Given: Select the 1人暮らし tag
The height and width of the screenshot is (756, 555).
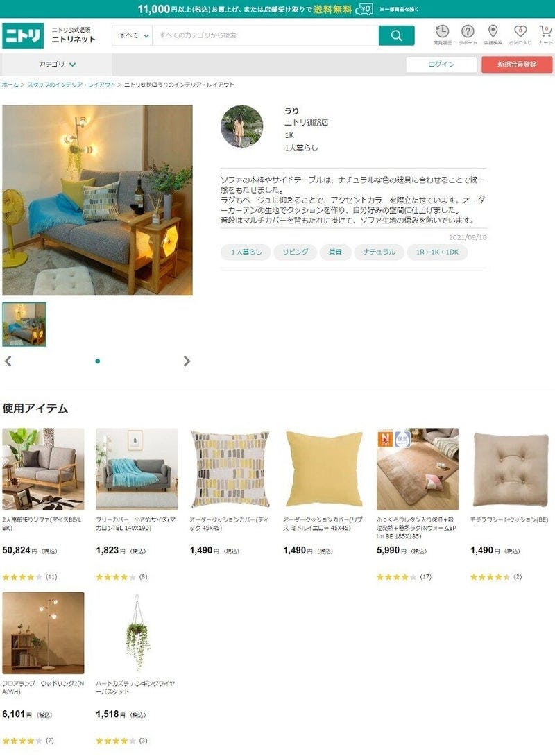Looking at the screenshot, I should pyautogui.click(x=246, y=252).
